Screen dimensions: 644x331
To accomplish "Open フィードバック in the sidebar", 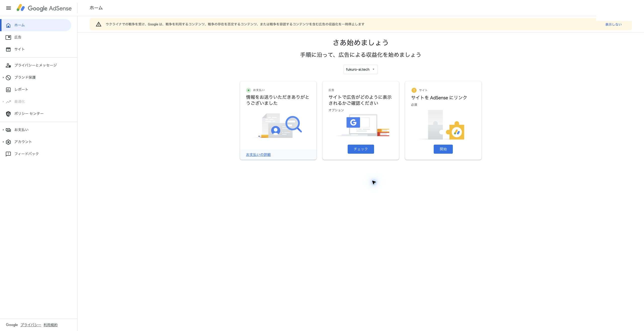I will click(x=36, y=154).
